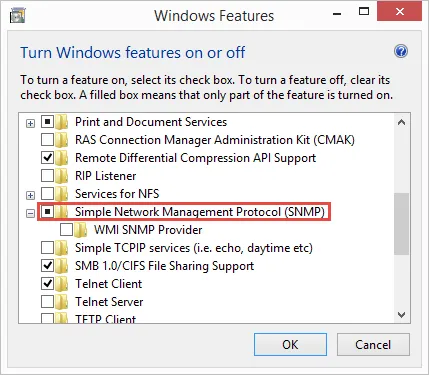Click the Print and Document Services folder icon

pos(62,122)
